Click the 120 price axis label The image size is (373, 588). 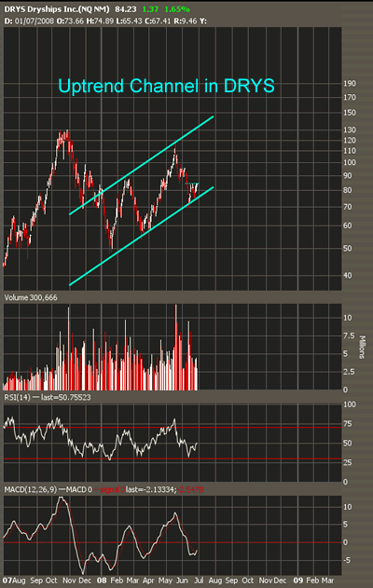pyautogui.click(x=350, y=141)
